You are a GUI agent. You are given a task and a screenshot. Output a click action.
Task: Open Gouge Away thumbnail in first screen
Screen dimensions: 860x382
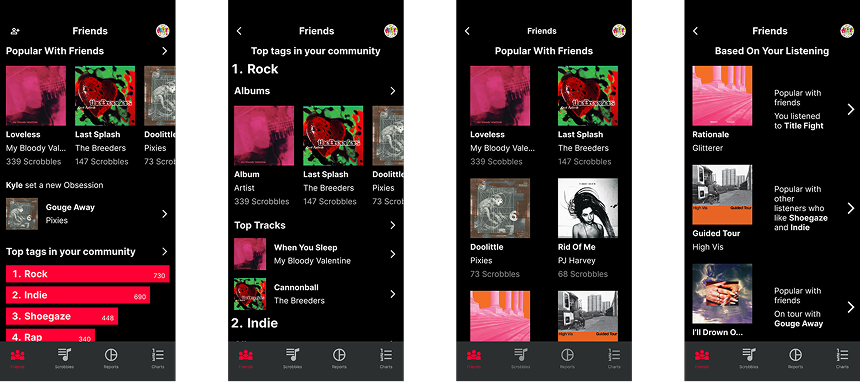click(x=22, y=214)
